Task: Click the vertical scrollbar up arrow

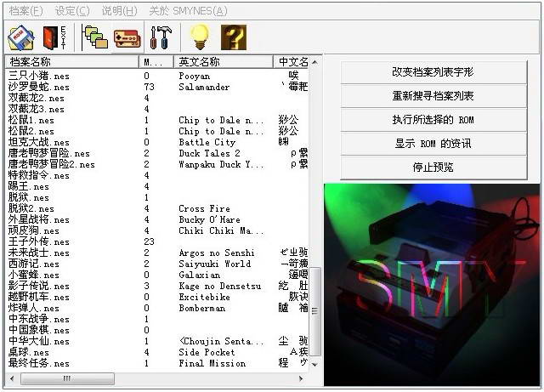Action: (314, 62)
